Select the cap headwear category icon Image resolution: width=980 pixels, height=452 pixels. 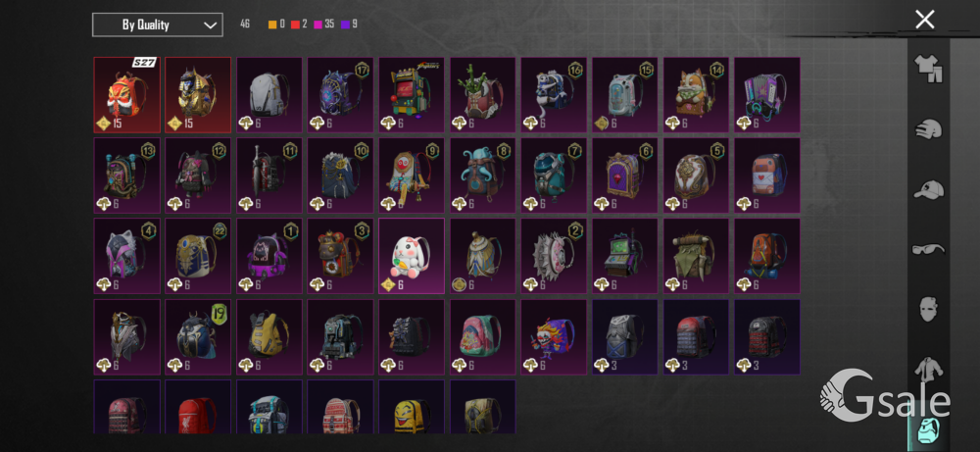coord(928,189)
